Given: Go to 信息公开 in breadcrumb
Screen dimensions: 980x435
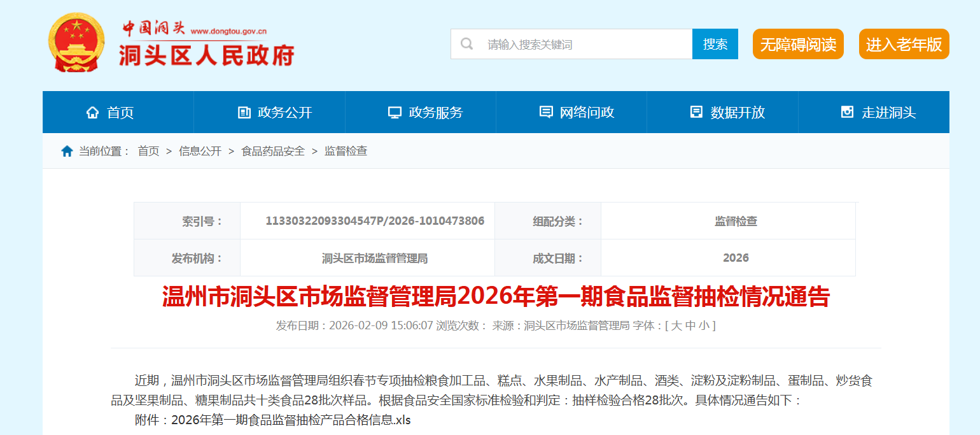Looking at the screenshot, I should click(x=200, y=152).
